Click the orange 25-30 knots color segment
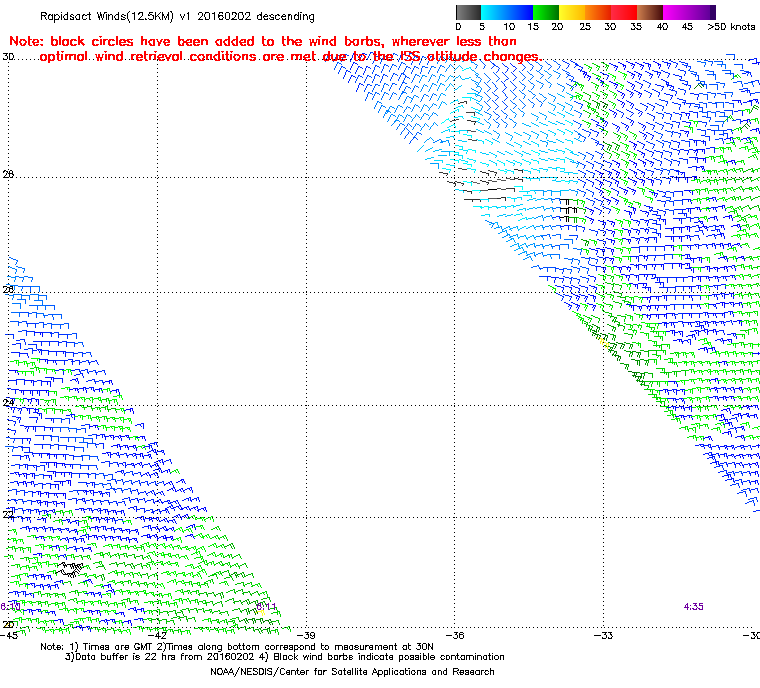Viewport: 760px width, 688px height. point(598,12)
